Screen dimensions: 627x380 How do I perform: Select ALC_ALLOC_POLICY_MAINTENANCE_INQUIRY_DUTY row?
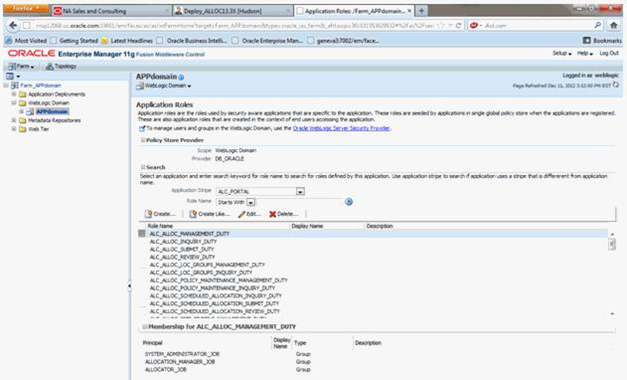click(x=373, y=288)
